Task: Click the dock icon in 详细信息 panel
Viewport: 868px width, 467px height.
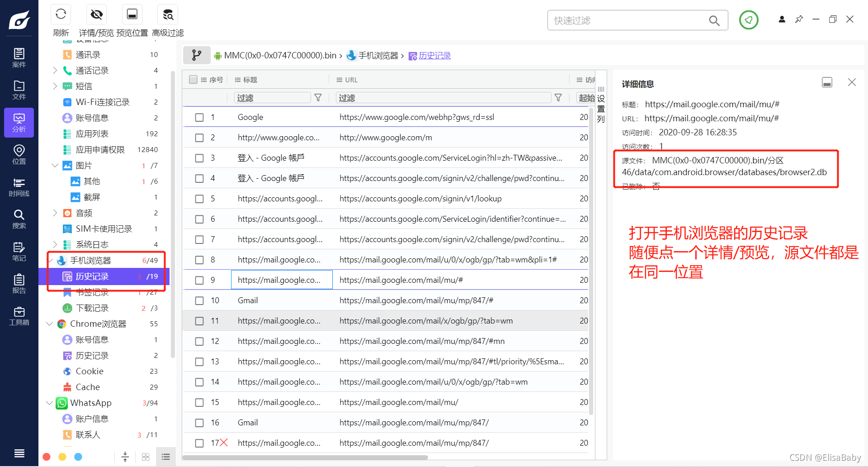Action: pos(827,82)
